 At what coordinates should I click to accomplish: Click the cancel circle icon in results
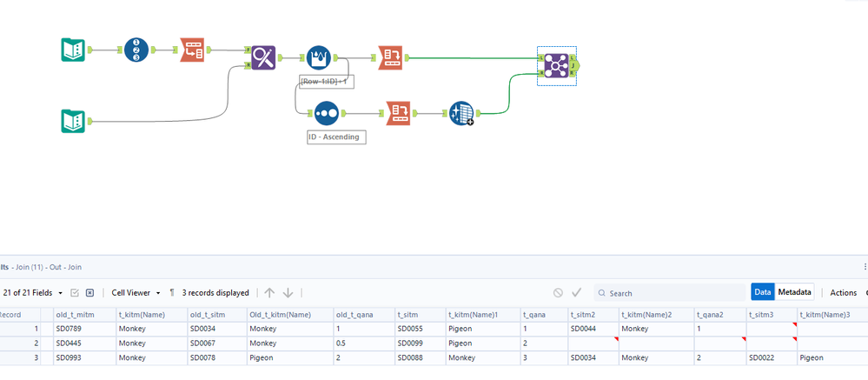click(558, 292)
